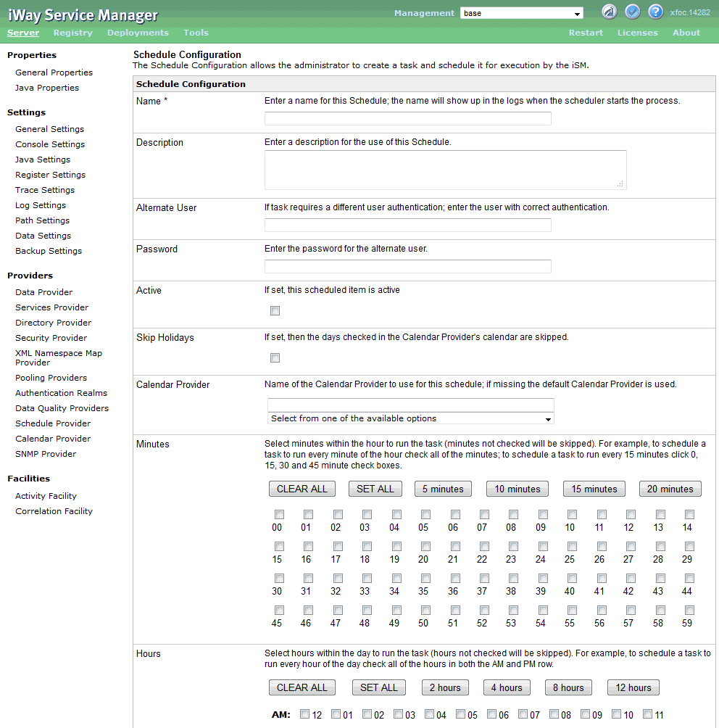Check minute 15 checkbox
This screenshot has height=728, width=719.
click(279, 547)
